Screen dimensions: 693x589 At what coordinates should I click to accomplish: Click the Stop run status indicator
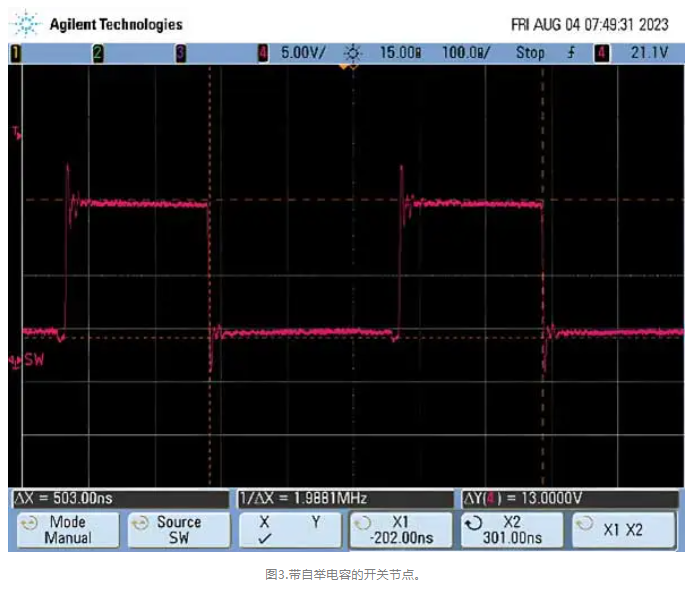530,54
